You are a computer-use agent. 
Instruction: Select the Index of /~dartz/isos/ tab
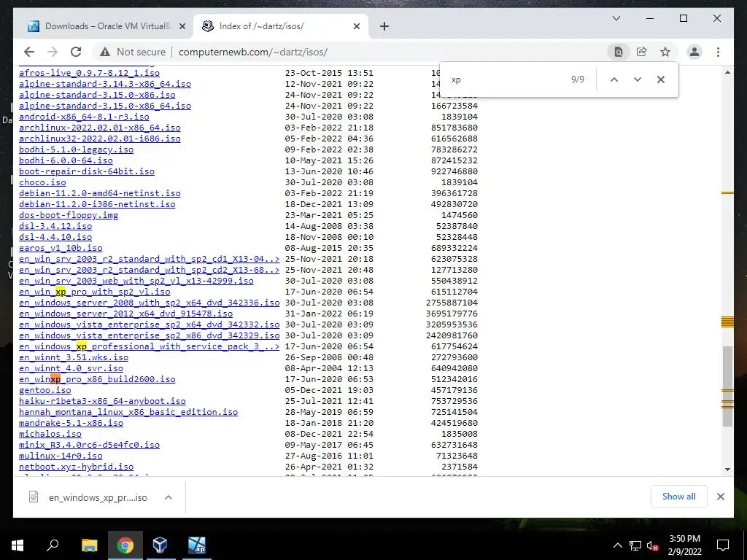click(280, 26)
